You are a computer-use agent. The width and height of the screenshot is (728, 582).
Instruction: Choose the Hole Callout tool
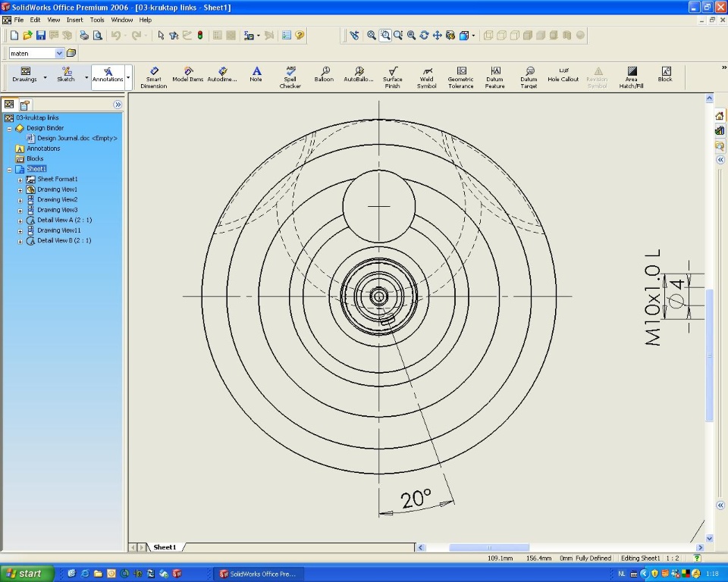coord(563,74)
